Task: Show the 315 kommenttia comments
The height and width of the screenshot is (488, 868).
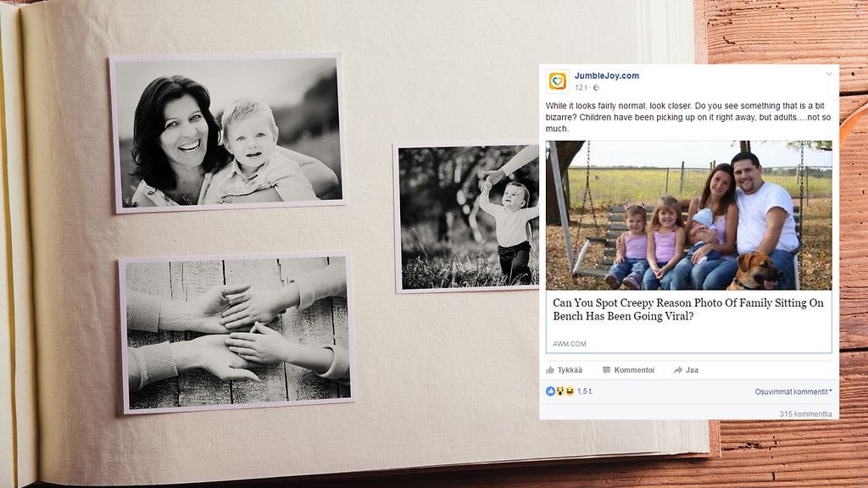Action: (805, 413)
